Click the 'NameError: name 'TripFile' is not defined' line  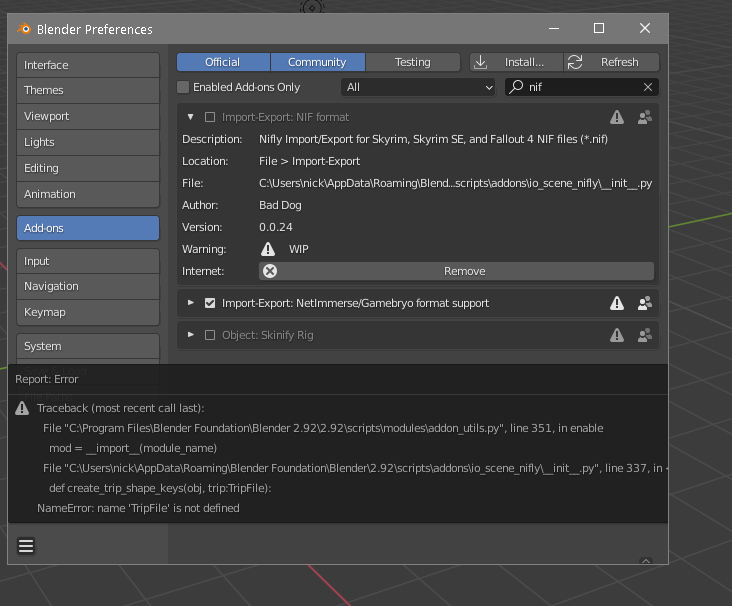click(138, 508)
